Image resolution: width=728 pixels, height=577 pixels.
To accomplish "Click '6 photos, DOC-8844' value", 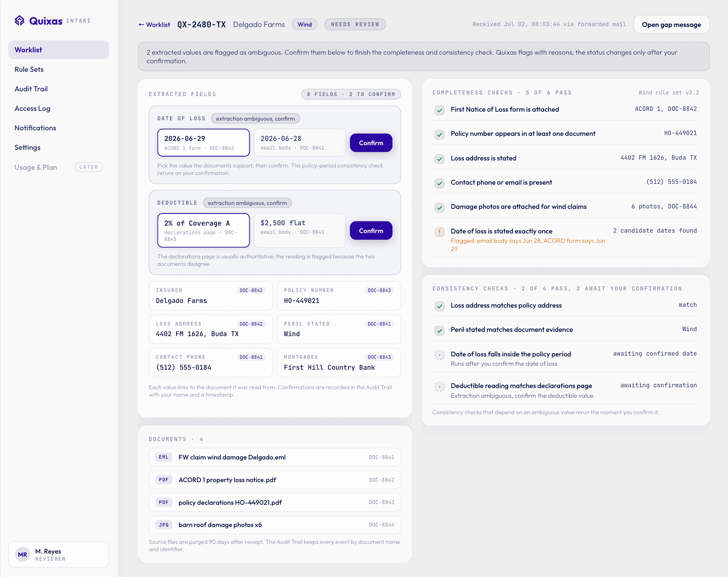I will 664,207.
